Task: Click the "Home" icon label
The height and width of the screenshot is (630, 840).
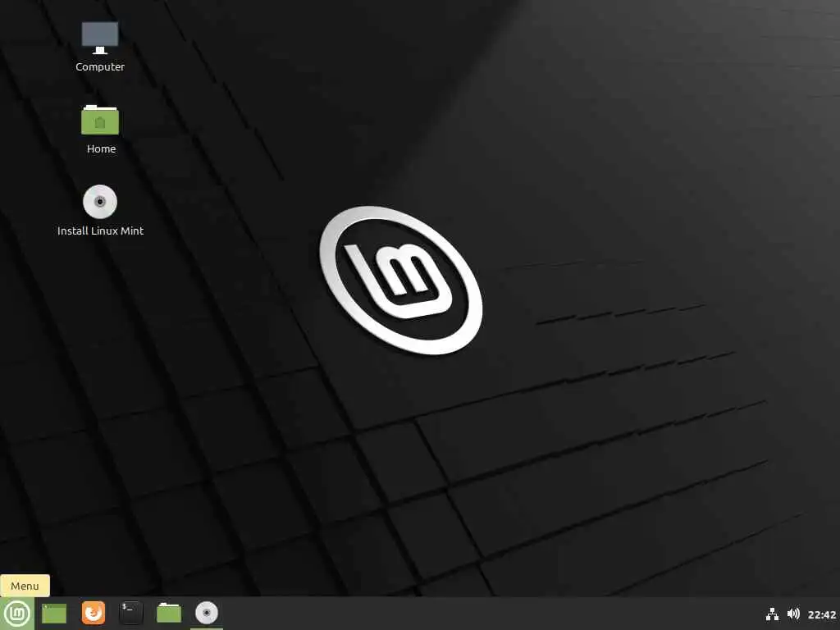Action: coord(101,149)
